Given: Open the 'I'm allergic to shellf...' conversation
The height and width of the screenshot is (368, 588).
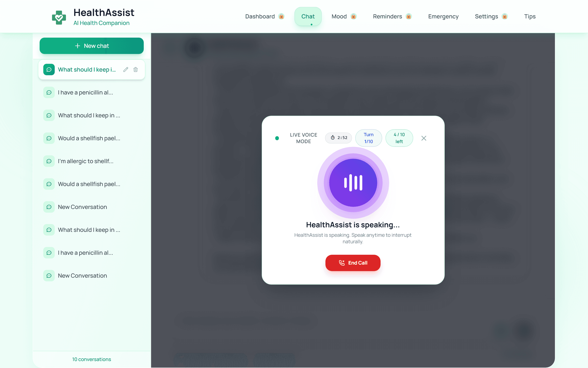Looking at the screenshot, I should click(x=92, y=161).
